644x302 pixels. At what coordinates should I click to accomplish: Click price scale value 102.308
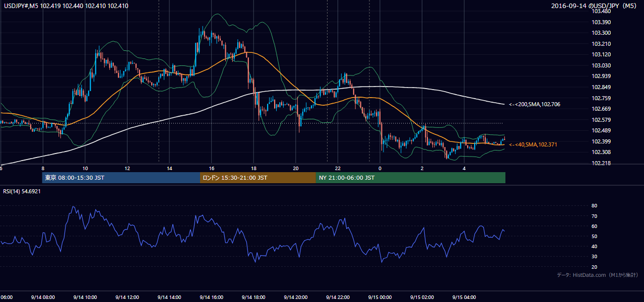pyautogui.click(x=601, y=152)
